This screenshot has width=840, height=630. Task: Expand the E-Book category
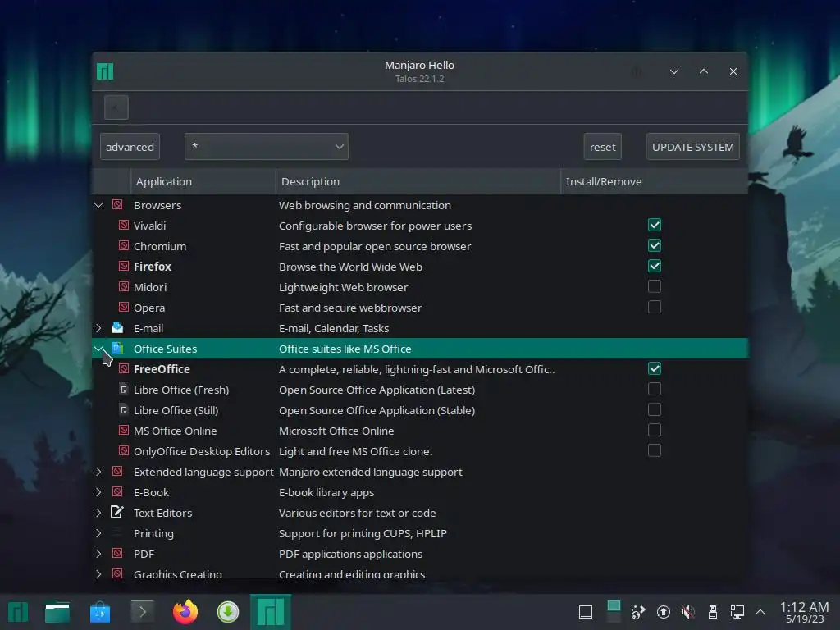[98, 492]
